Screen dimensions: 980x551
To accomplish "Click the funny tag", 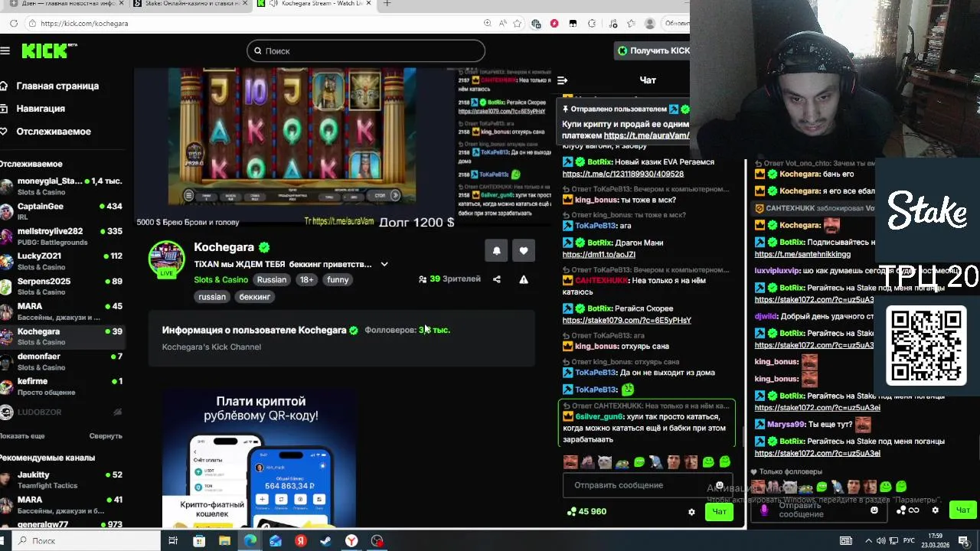I will point(338,280).
